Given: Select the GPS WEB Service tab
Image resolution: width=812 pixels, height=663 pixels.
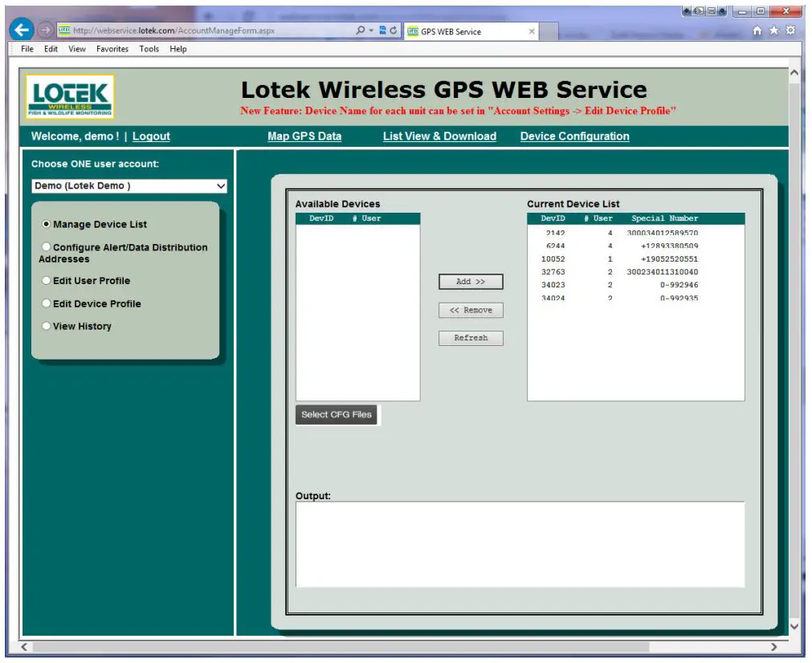Looking at the screenshot, I should 470,31.
